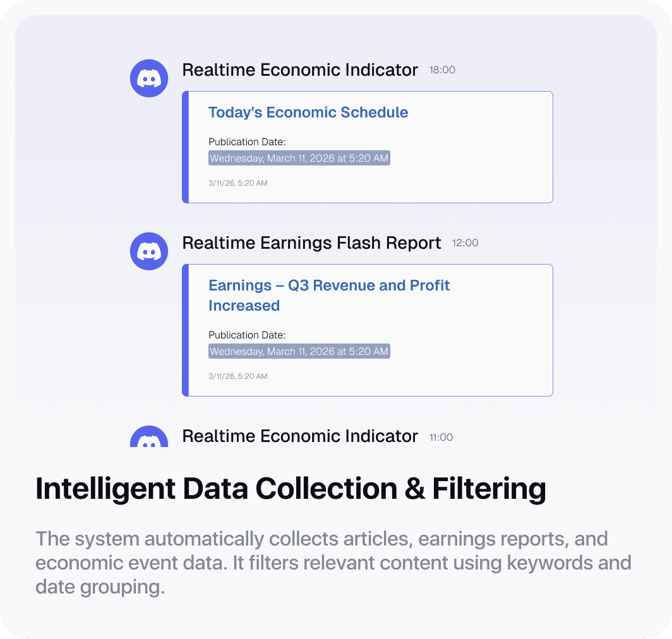Viewport: 672px width, 639px height.
Task: Open the Today's Economic Schedule link
Action: click(308, 112)
